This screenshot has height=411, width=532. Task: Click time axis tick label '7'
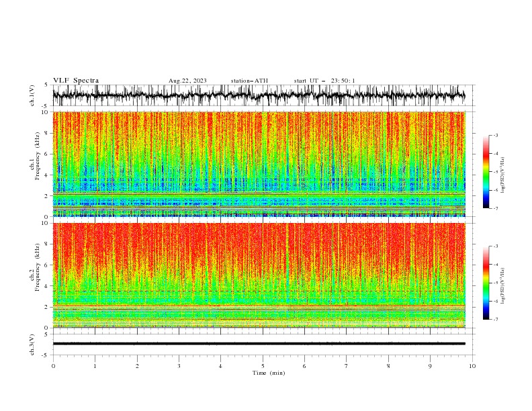[347, 366]
